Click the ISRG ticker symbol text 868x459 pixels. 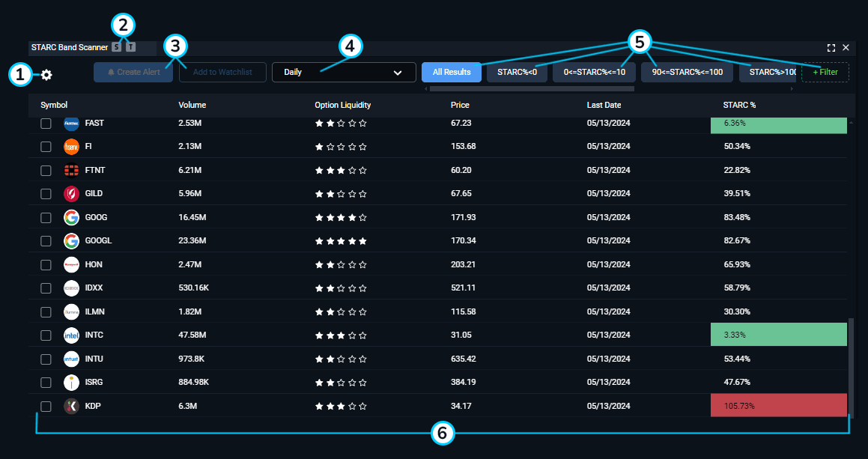click(x=94, y=382)
